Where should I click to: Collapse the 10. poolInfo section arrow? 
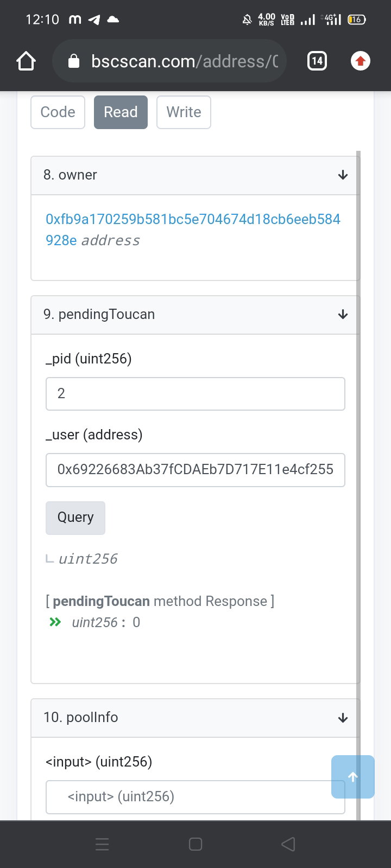(x=343, y=718)
